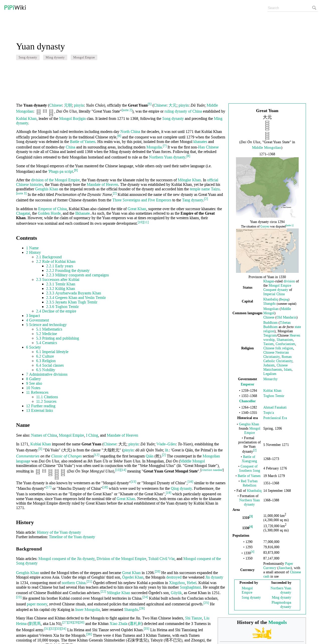Open the Möngke Khan link in the intro

coord(189,180)
